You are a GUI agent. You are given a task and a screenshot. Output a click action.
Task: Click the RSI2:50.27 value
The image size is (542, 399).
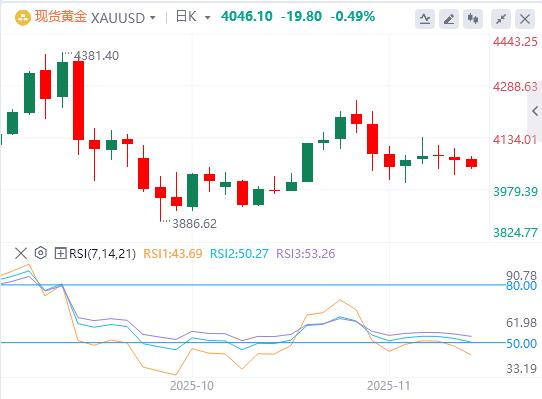239,253
